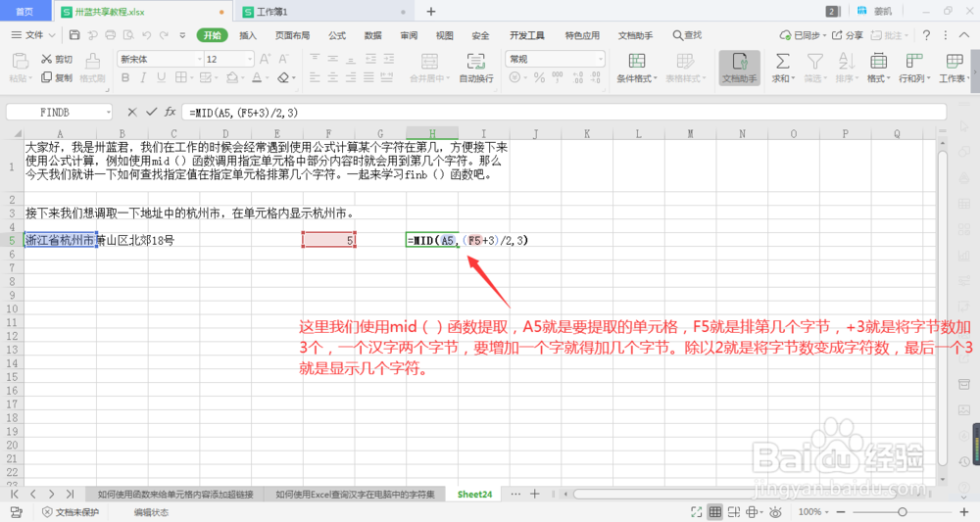Viewport: 980px width, 522px height.
Task: Open the font color A dropdown
Action: [269, 78]
